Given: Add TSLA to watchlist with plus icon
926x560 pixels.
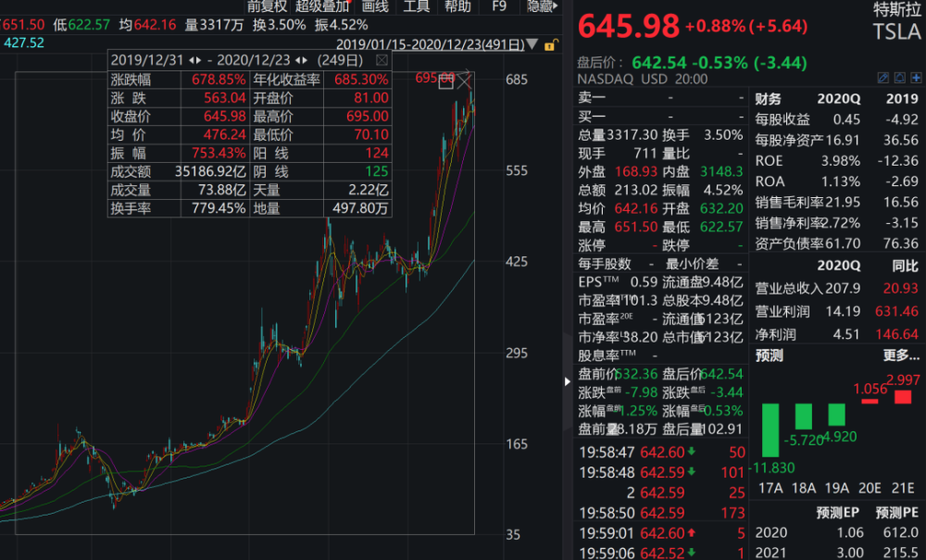Looking at the screenshot, I should [x=916, y=78].
